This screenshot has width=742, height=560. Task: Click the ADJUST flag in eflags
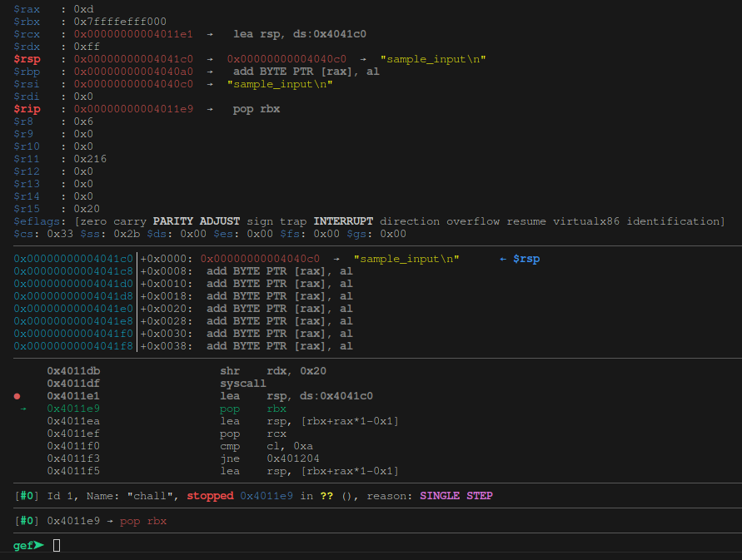coord(220,221)
